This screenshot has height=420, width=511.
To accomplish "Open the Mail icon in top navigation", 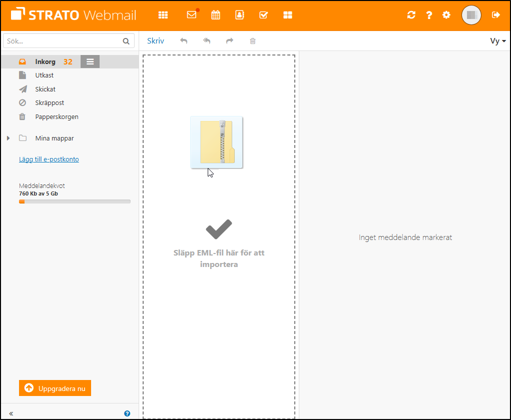I will [x=192, y=15].
